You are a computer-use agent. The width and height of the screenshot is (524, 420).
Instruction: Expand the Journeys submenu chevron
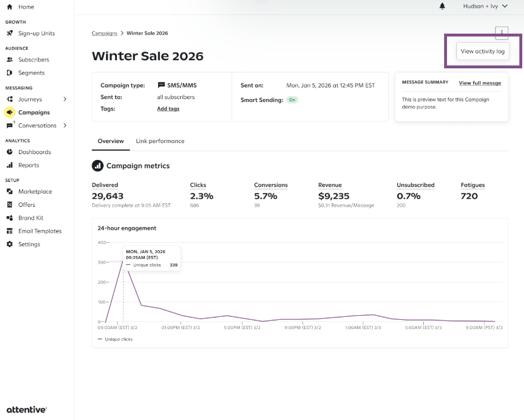coord(65,100)
